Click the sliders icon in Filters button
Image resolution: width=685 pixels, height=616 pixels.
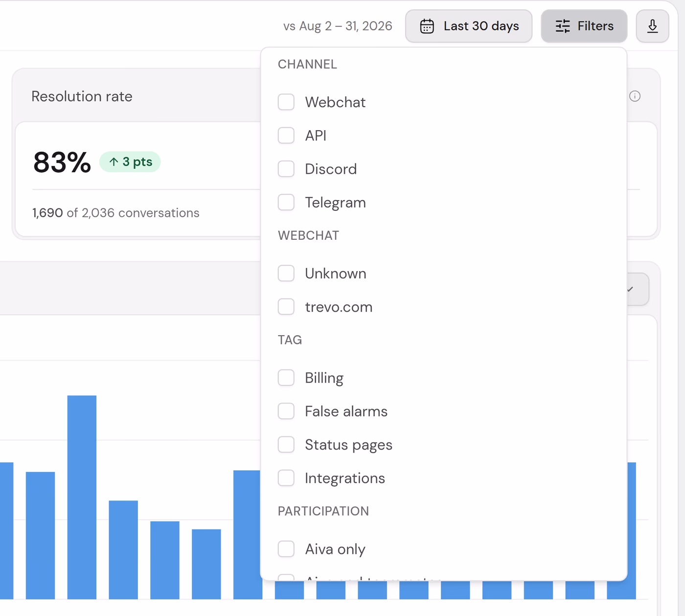pos(563,26)
